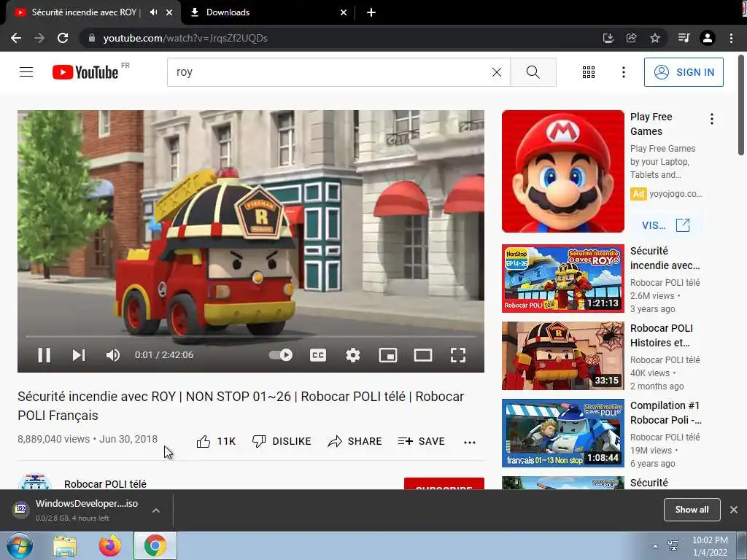The height and width of the screenshot is (560, 747).
Task: Open Robocar POLI télé channel link
Action: click(x=105, y=484)
